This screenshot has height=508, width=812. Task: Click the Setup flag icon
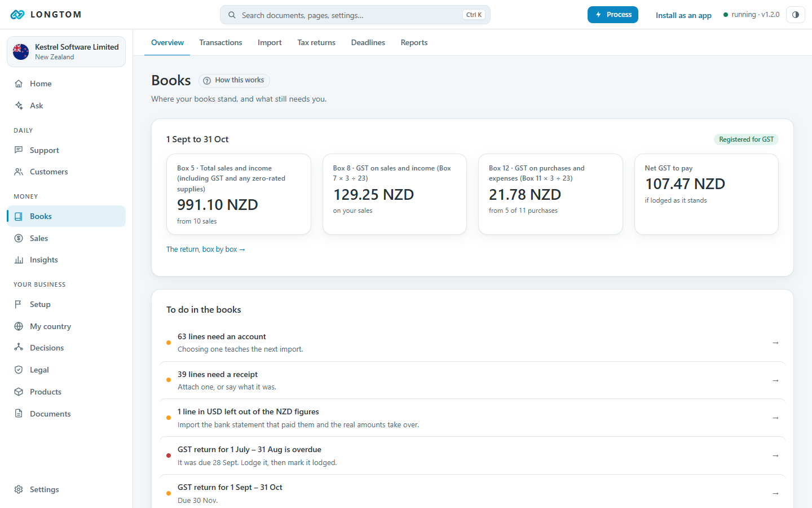[19, 304]
